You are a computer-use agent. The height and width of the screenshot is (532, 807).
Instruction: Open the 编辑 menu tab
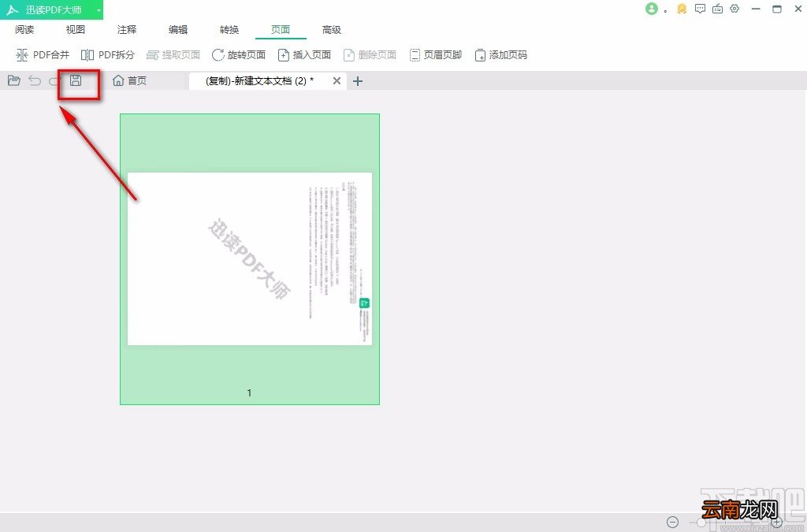[178, 30]
